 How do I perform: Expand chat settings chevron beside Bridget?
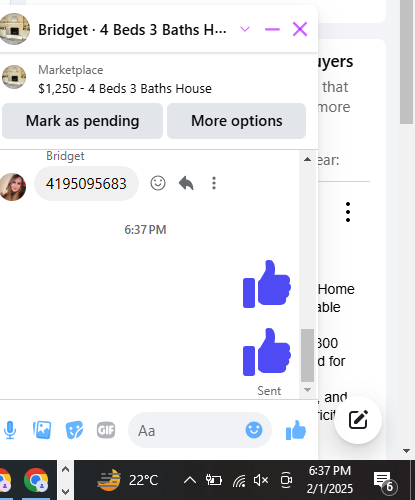tap(245, 29)
